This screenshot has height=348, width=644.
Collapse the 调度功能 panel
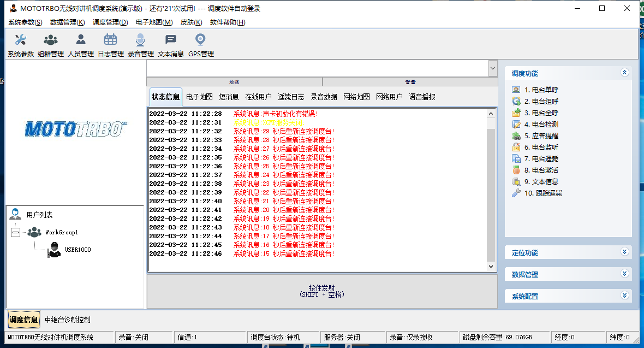coord(625,73)
